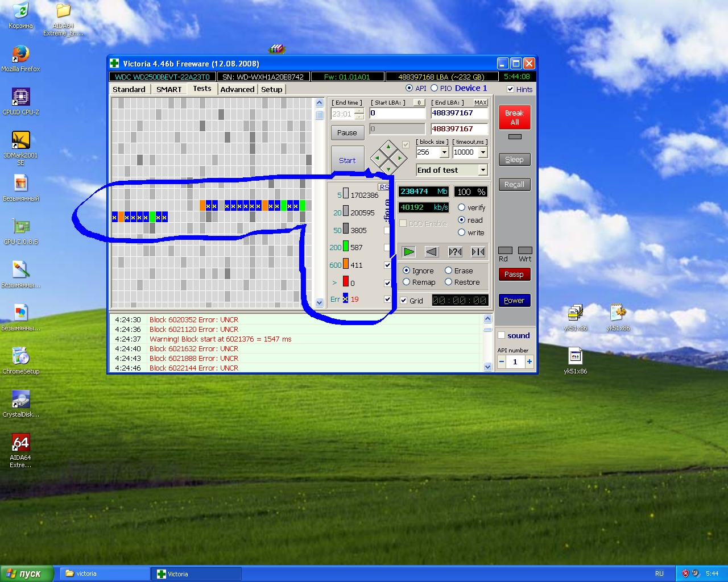Click the Sleep button

point(514,160)
